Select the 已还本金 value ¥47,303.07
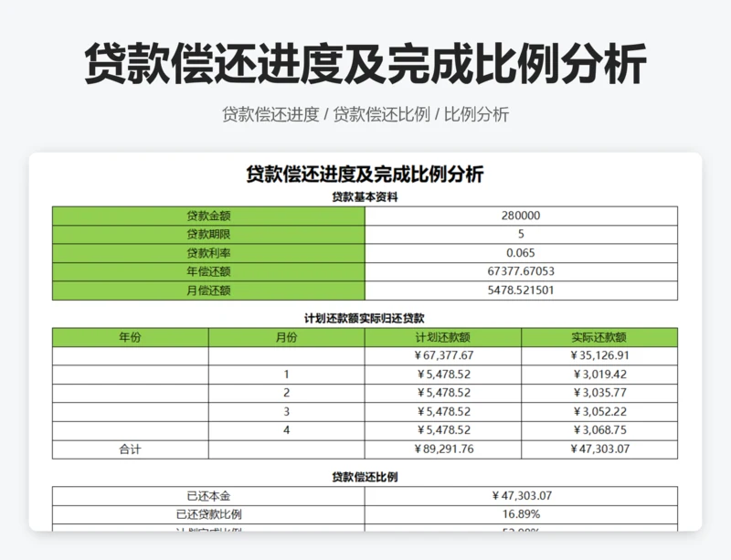Viewport: 731px width, 560px height. (x=521, y=496)
